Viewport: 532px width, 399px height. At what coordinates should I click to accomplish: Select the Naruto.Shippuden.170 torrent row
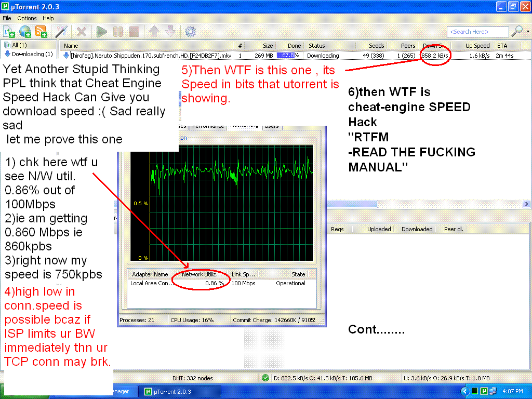click(295, 55)
